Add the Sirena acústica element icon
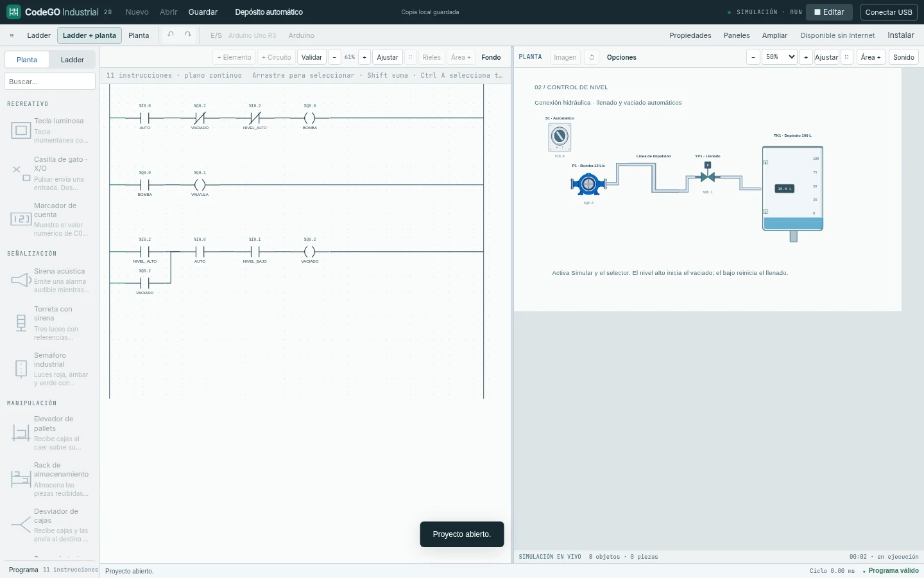924x578 pixels. [x=21, y=280]
